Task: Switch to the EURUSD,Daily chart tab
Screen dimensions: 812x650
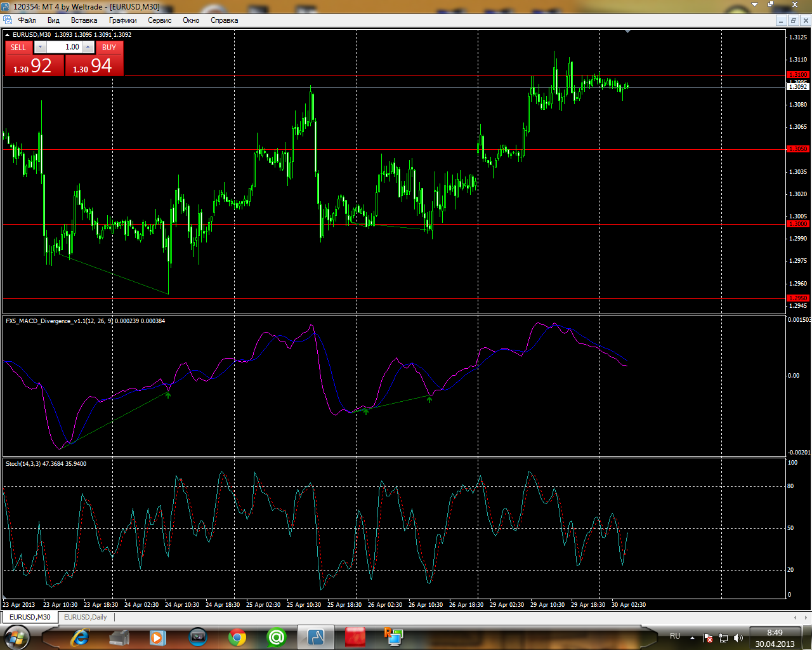Action: pos(86,617)
